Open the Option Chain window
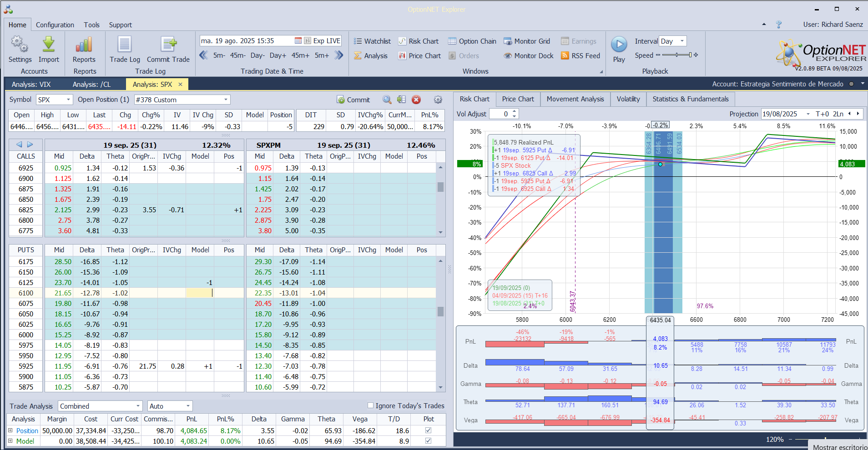The width and height of the screenshot is (868, 450). click(472, 41)
